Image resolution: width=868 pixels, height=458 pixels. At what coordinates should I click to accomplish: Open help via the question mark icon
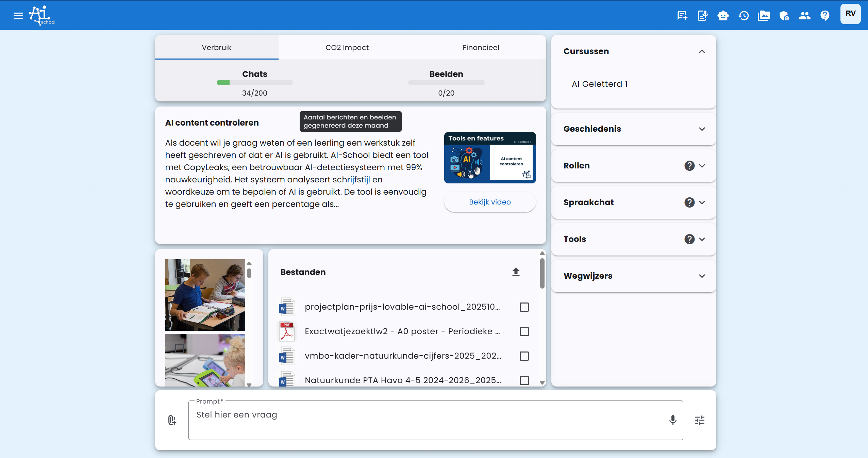coord(825,15)
